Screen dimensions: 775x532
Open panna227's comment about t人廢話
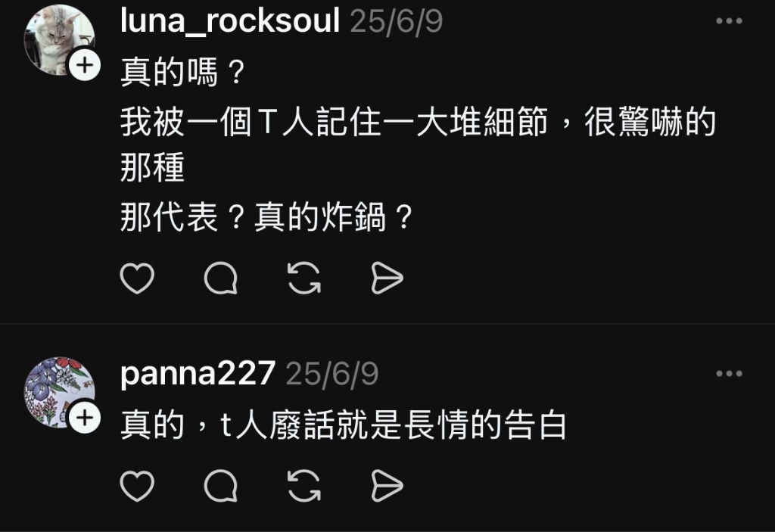344,425
